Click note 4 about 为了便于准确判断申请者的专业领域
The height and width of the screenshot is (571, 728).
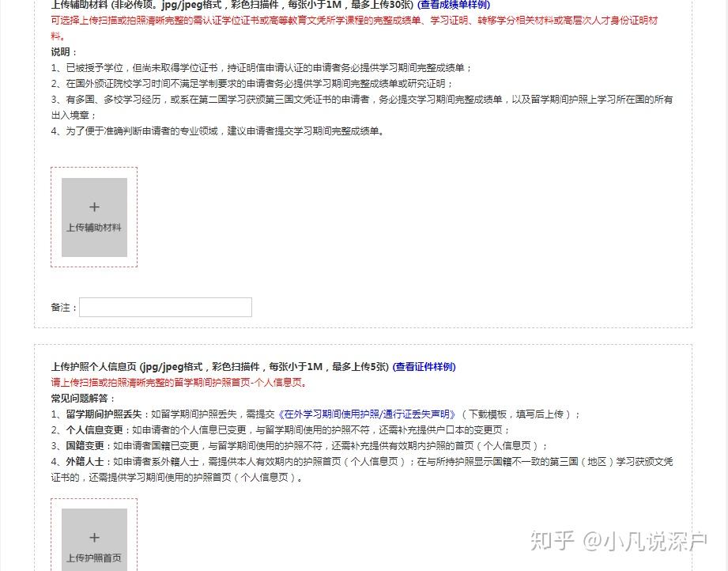point(217,131)
